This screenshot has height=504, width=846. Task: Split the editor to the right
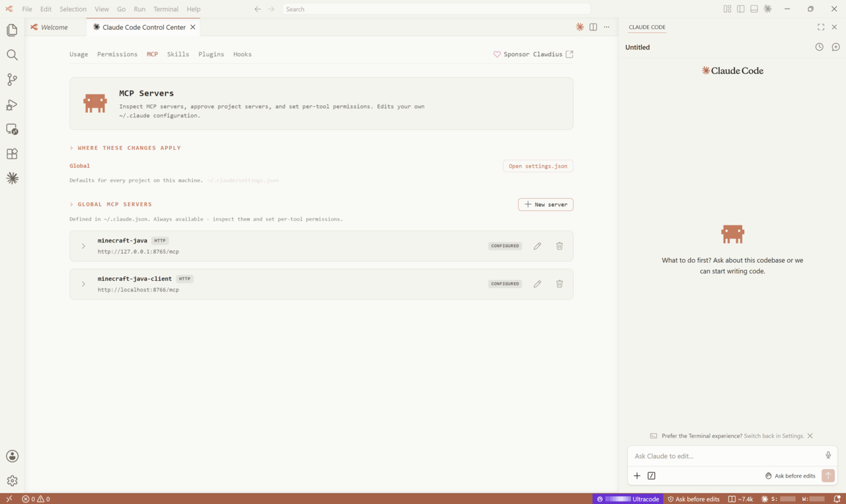(x=593, y=27)
